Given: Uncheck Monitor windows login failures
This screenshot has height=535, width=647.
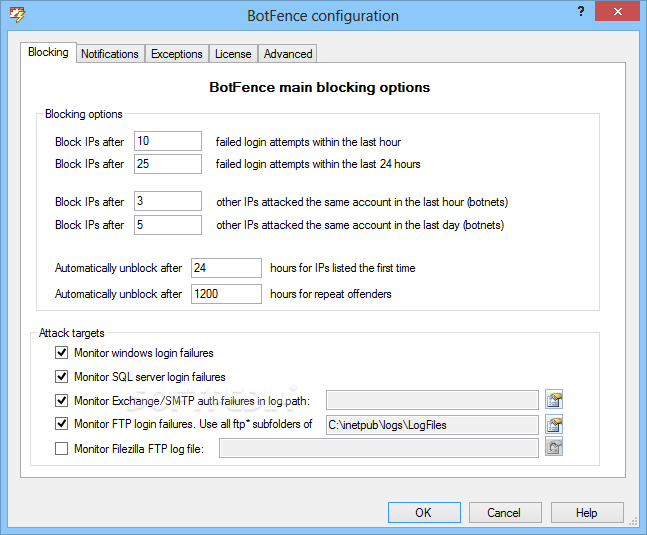Looking at the screenshot, I should tap(61, 352).
